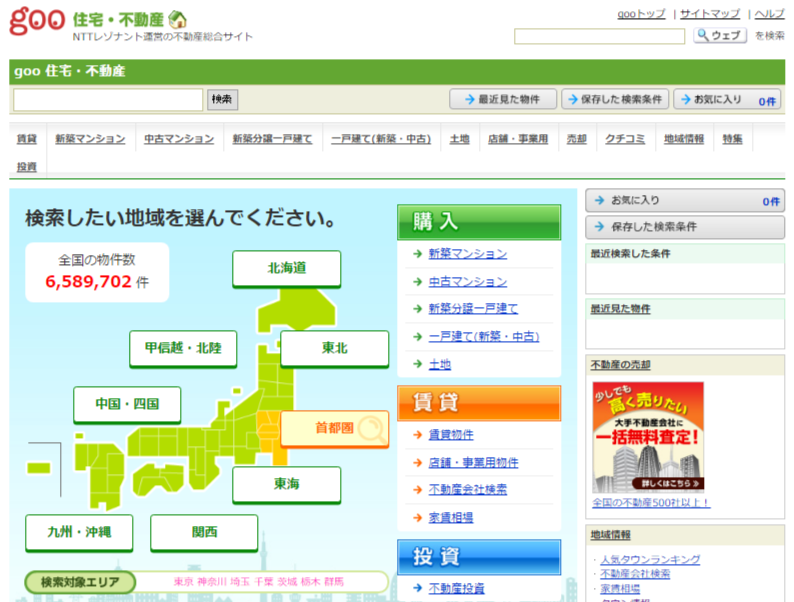The width and height of the screenshot is (794, 602).
Task: Open 不動産会社検索 under 賃貸
Action: pyautogui.click(x=467, y=489)
